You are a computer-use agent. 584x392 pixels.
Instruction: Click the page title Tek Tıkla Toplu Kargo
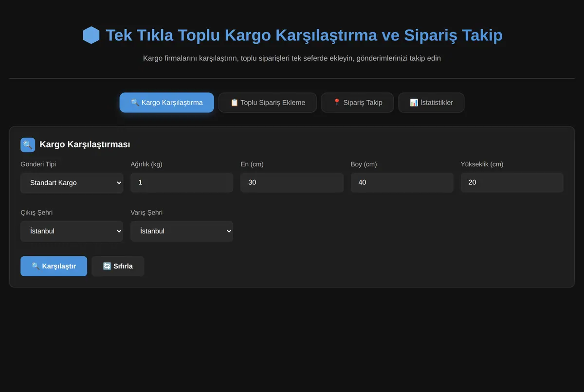[x=304, y=36]
